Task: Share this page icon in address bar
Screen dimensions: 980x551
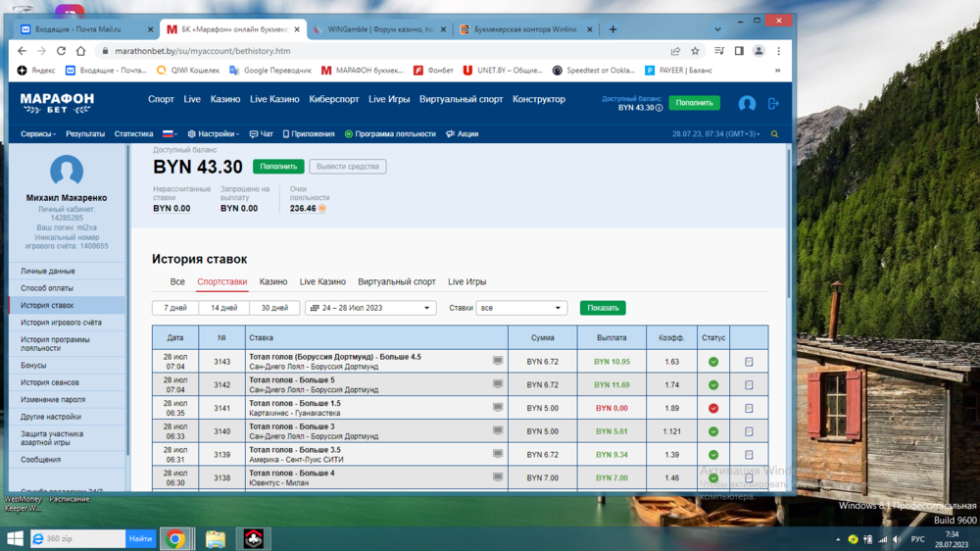Action: tap(675, 51)
